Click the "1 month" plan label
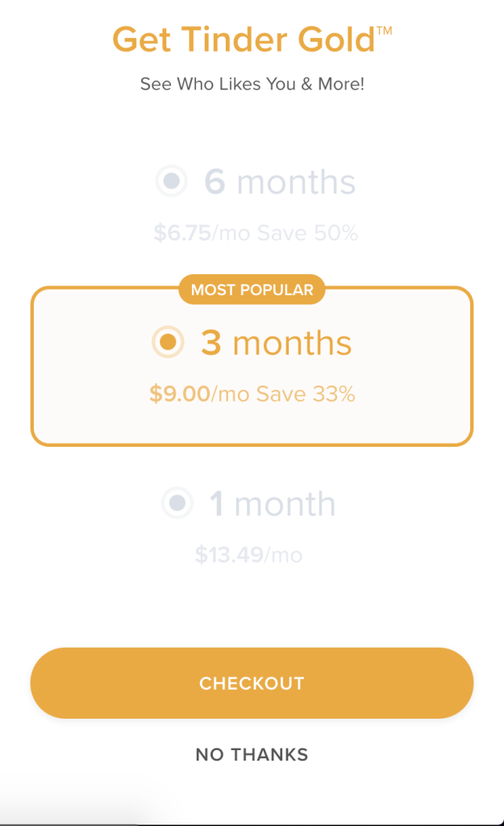The image size is (504, 826). (273, 505)
